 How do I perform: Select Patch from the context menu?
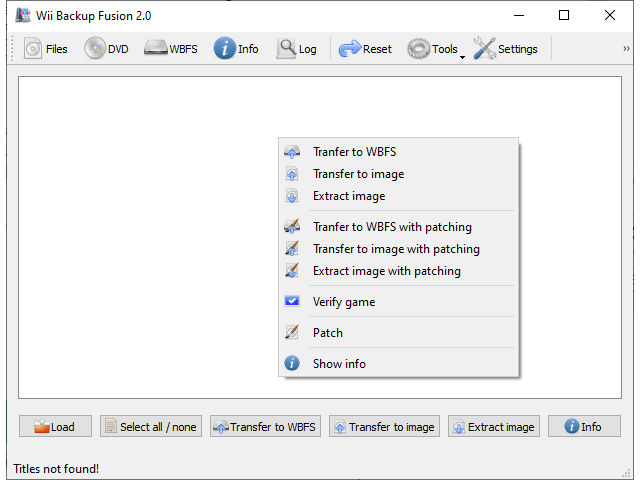click(x=328, y=333)
